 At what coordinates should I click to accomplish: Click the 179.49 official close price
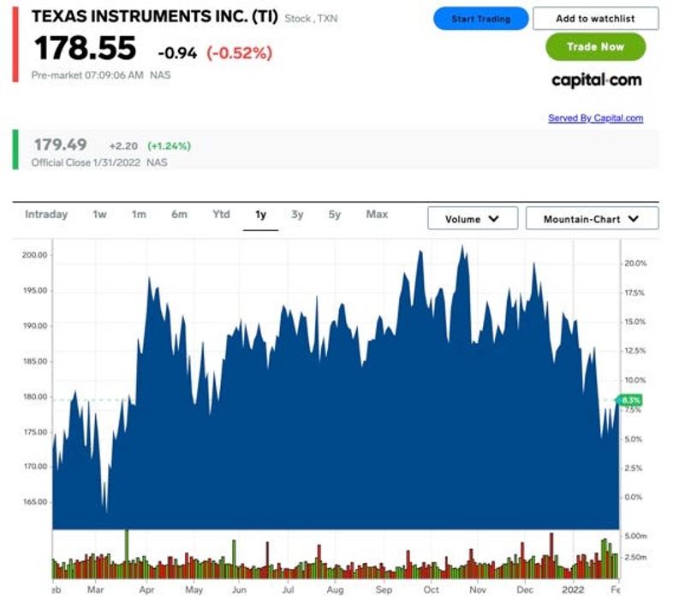60,145
